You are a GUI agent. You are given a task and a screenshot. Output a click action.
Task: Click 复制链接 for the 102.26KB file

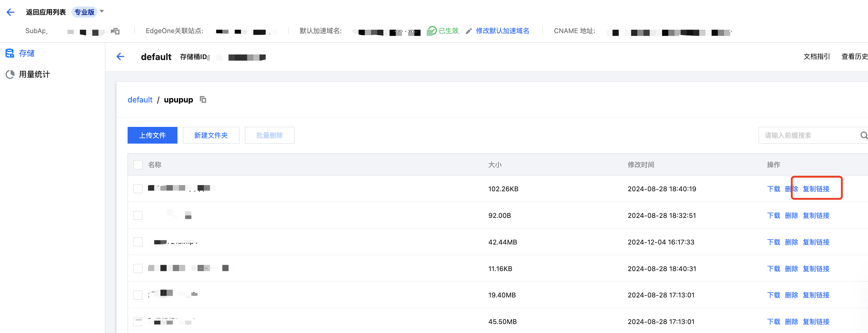(816, 188)
